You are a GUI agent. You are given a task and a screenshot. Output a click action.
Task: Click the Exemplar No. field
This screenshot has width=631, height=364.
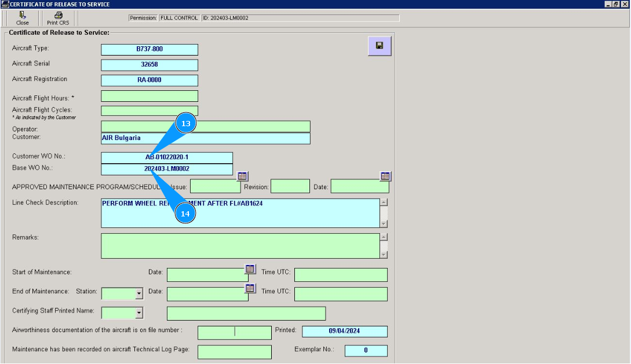(366, 351)
